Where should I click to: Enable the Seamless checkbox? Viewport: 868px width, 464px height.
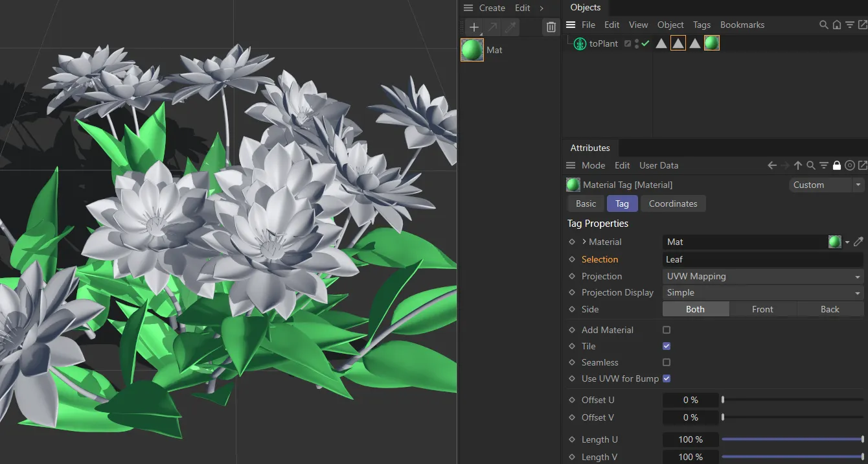[666, 362]
